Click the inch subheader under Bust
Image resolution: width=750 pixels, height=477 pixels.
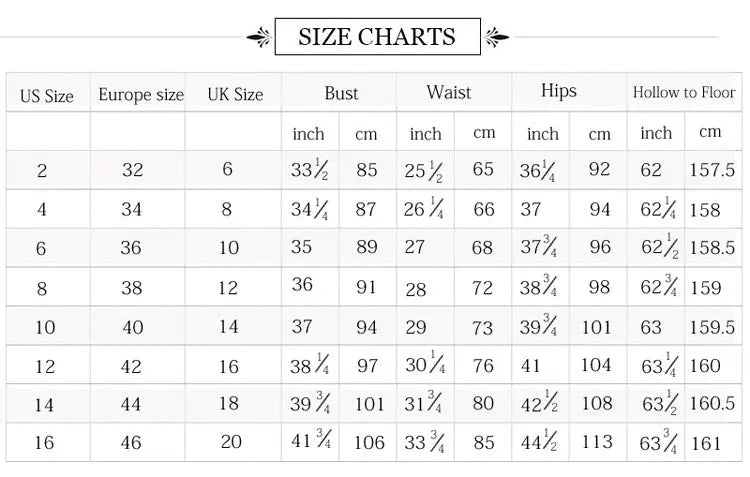309,133
